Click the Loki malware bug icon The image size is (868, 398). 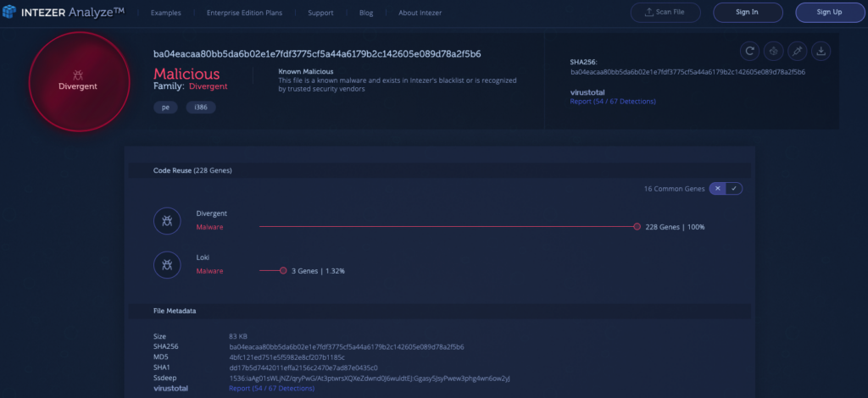167,265
